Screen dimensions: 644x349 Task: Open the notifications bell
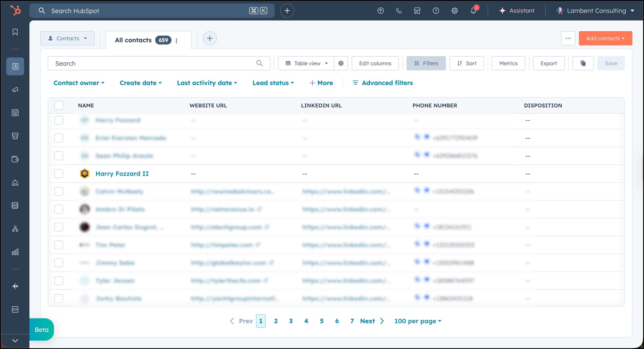click(473, 11)
